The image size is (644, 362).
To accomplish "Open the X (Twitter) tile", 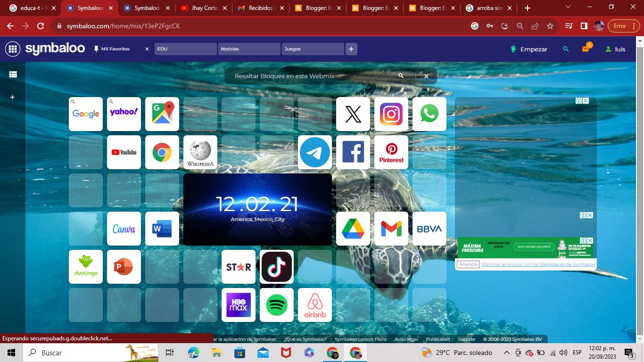I will 353,114.
